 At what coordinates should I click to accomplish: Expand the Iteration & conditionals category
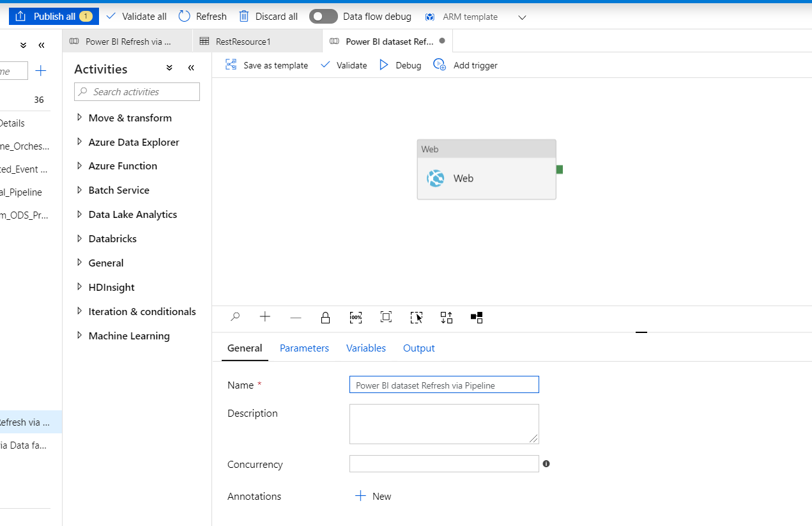pyautogui.click(x=79, y=311)
